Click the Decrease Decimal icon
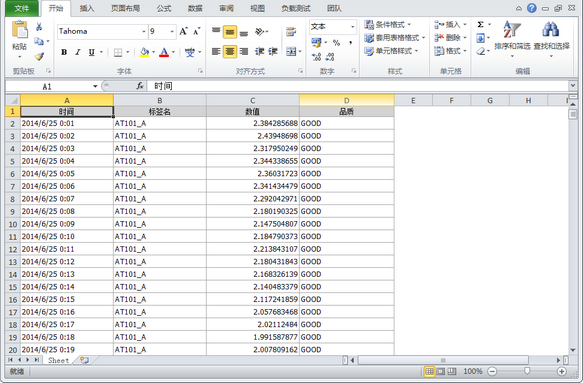583x383 pixels. coord(330,57)
